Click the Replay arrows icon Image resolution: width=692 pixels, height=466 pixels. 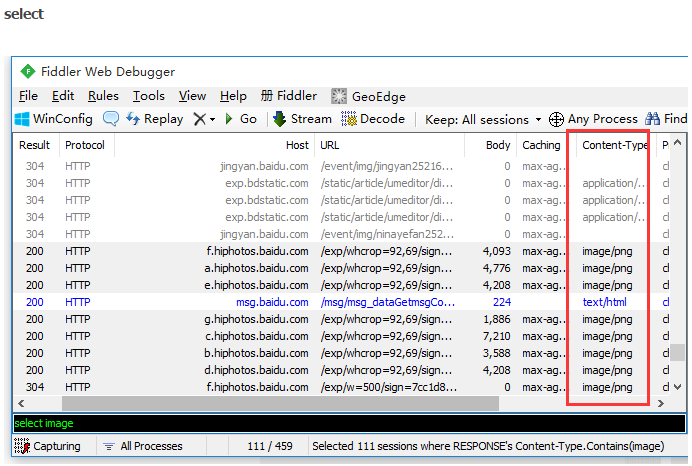coord(133,119)
